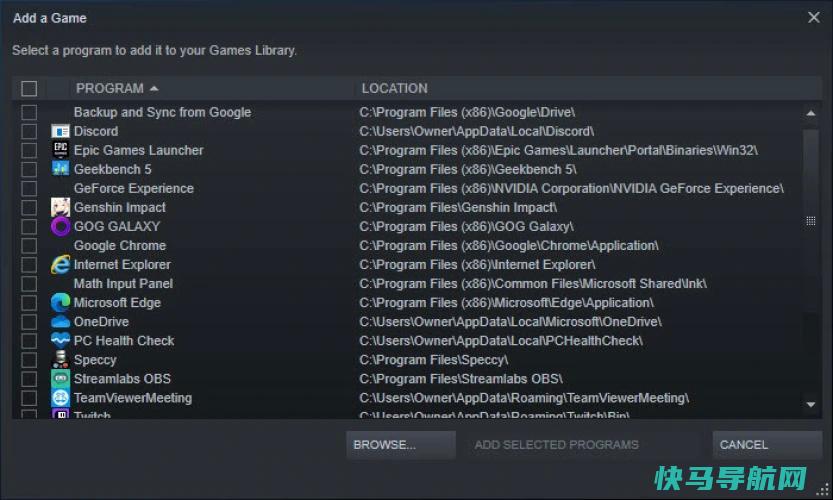The height and width of the screenshot is (500, 833).
Task: Tick the OneDrive checkbox
Action: 29,322
